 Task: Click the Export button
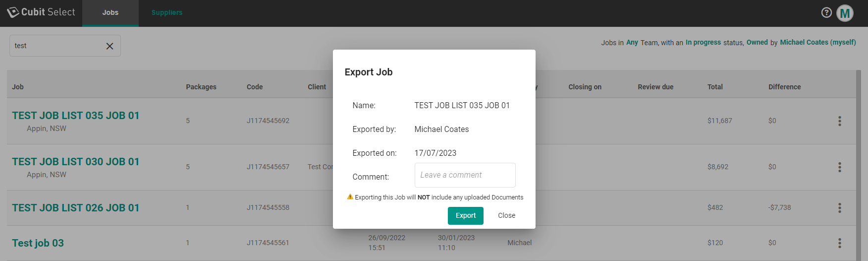pos(465,216)
